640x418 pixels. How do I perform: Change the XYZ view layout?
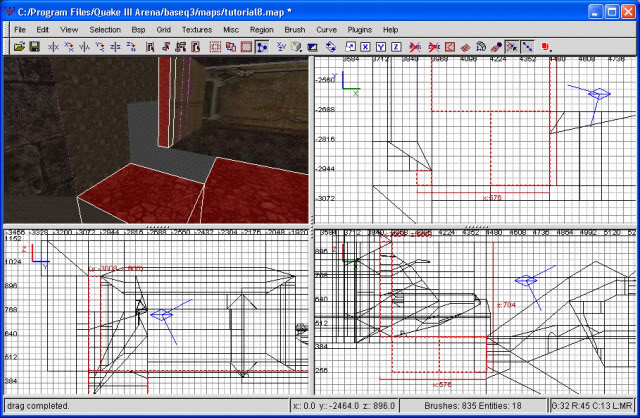point(281,47)
